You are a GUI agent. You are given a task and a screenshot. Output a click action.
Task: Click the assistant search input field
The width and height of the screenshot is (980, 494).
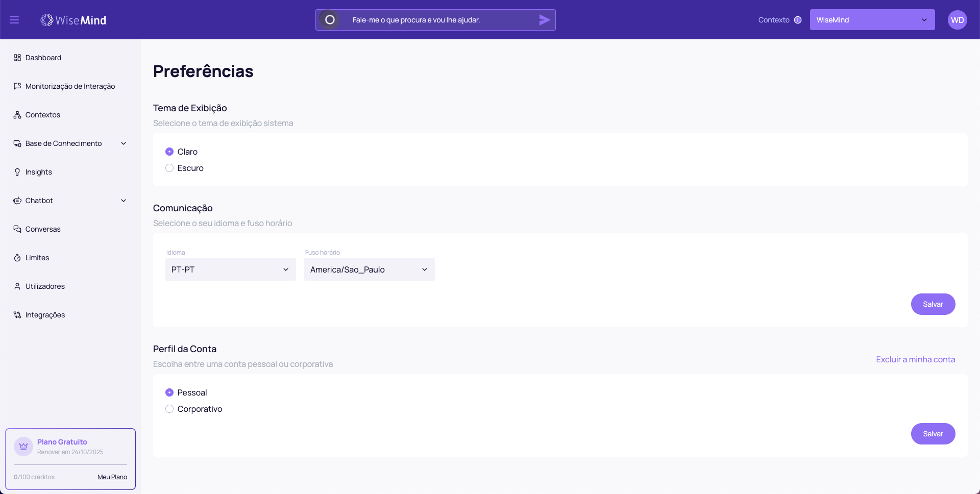(439, 20)
